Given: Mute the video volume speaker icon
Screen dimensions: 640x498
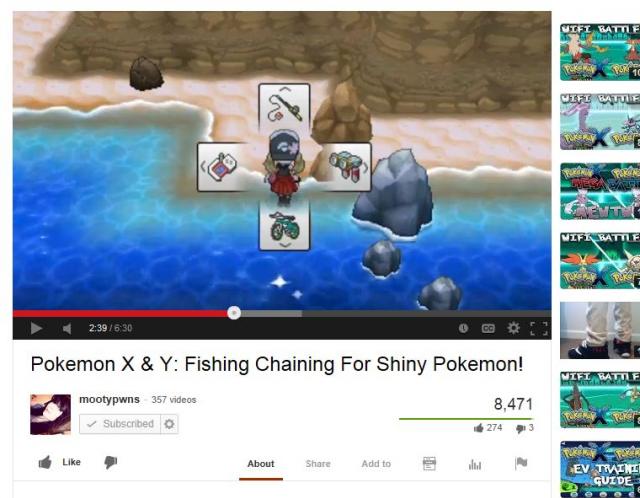Looking at the screenshot, I should (x=67, y=328).
